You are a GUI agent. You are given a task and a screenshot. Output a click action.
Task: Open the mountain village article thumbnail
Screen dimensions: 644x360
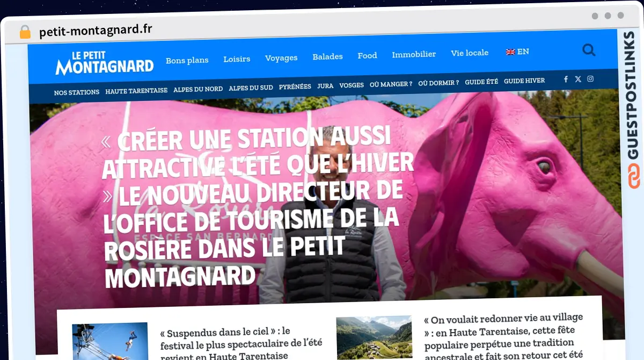coord(374,337)
